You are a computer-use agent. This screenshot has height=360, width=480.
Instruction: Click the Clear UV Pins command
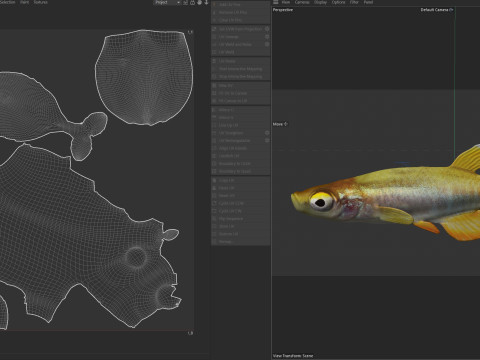[x=240, y=20]
